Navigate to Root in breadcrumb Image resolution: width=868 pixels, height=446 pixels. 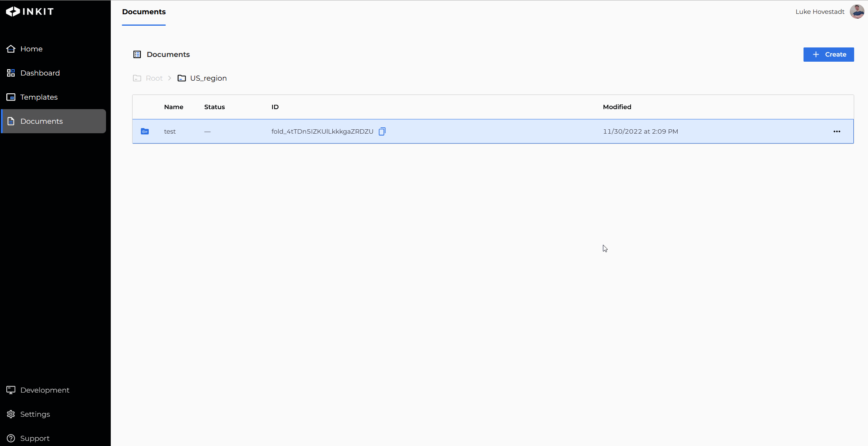[154, 78]
